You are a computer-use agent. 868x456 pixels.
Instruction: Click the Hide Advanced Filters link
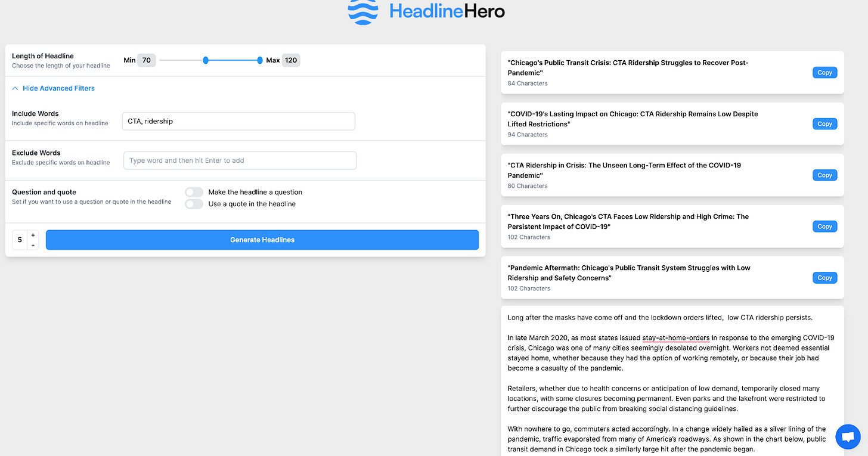pyautogui.click(x=58, y=88)
